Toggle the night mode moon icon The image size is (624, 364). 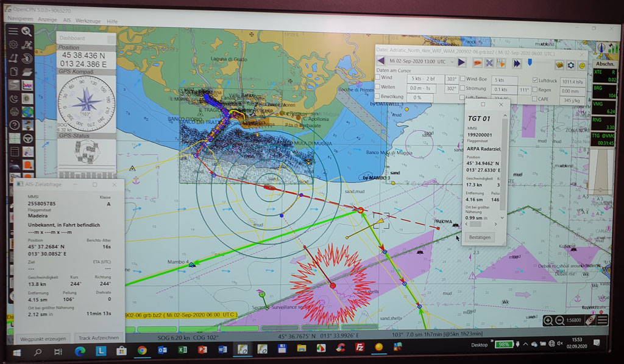14,99
